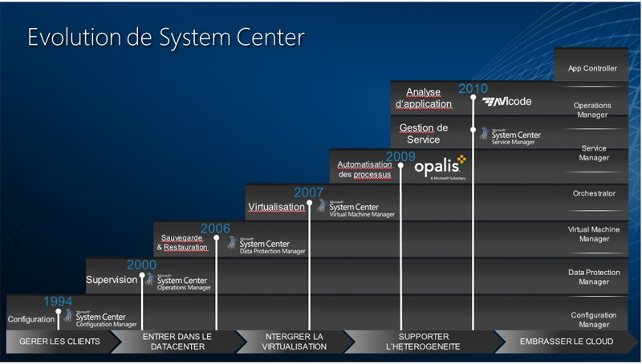The width and height of the screenshot is (642, 364).
Task: Click the SUPPORTER L'HETEROGENEITE arrow
Action: coord(424,342)
